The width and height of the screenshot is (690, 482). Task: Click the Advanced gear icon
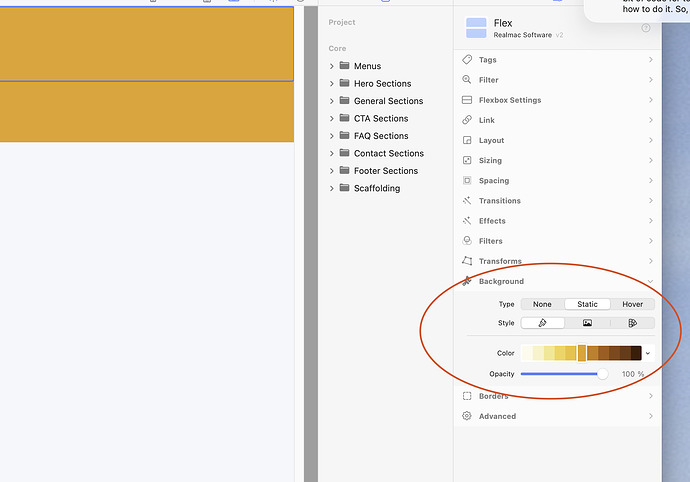(467, 416)
